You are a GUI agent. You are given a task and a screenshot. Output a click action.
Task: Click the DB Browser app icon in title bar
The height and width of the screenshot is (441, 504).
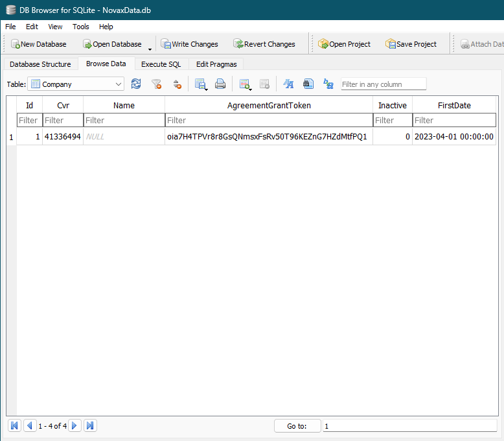10,10
